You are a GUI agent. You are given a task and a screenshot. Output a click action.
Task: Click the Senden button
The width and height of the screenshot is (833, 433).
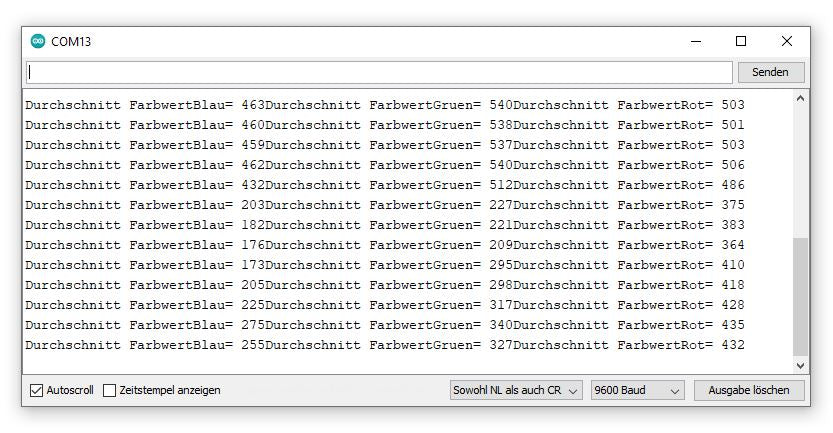[x=770, y=72]
